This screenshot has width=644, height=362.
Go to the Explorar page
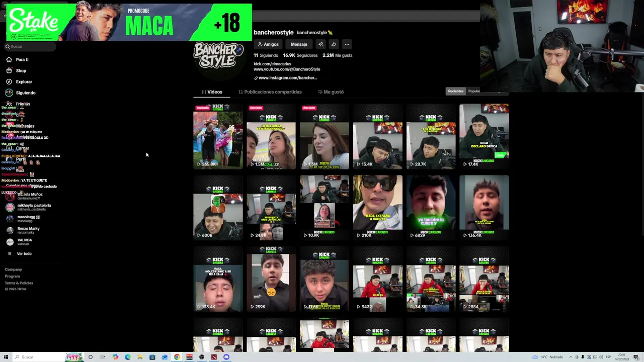[19, 81]
